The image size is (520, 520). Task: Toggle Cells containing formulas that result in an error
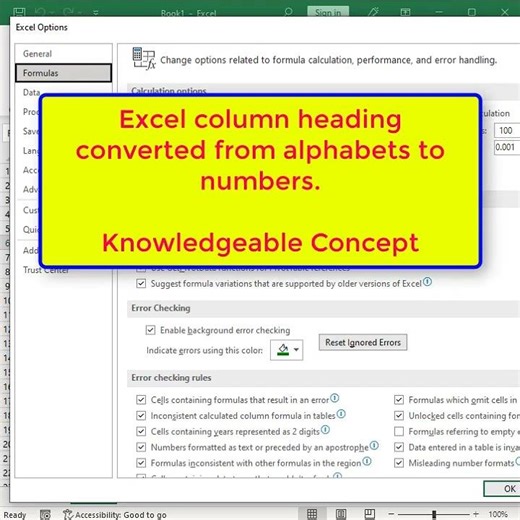pos(141,399)
